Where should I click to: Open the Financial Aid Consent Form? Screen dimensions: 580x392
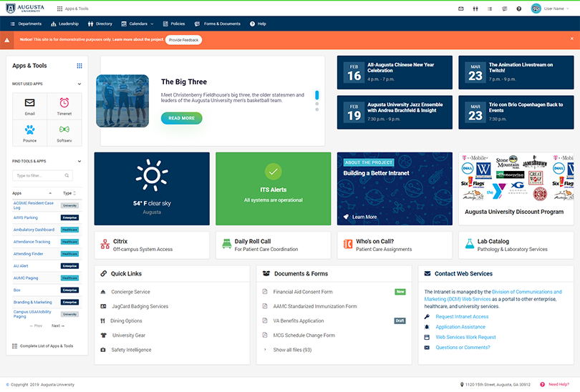(x=303, y=292)
